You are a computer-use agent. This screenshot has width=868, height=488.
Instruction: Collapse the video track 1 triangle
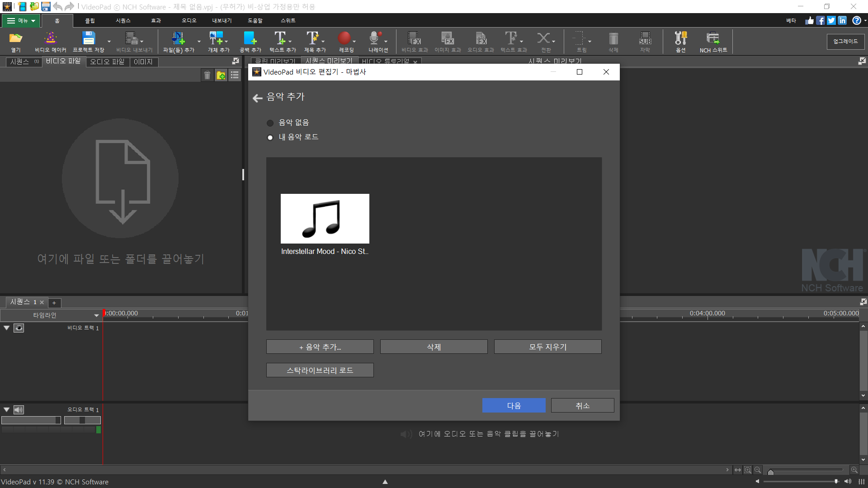(x=7, y=328)
